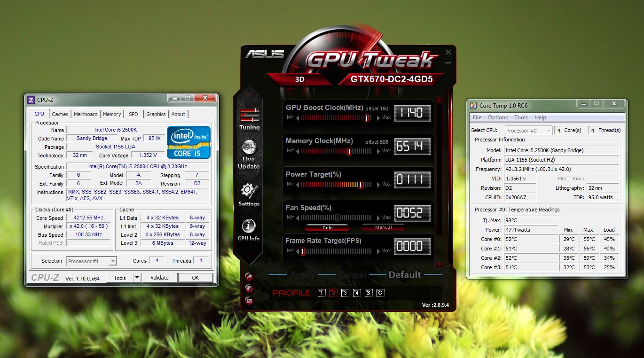This screenshot has height=358, width=644.
Task: Click the Memory Clock slider handle
Action: (x=349, y=151)
